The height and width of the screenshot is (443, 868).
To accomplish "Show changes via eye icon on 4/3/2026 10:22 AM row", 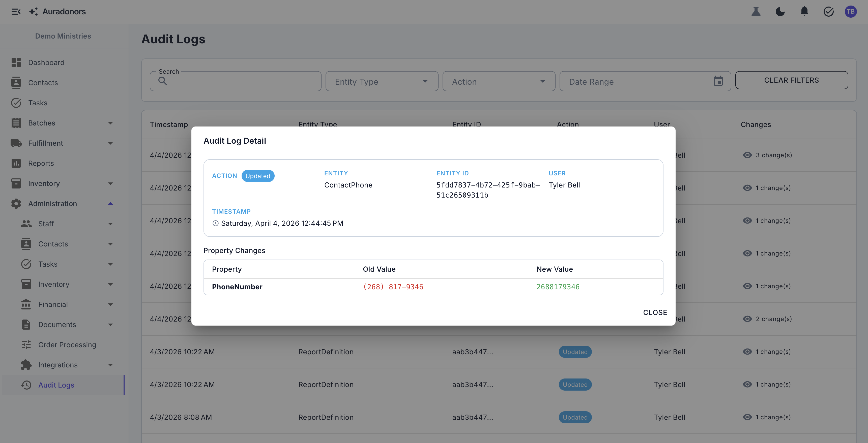I will [x=747, y=352].
